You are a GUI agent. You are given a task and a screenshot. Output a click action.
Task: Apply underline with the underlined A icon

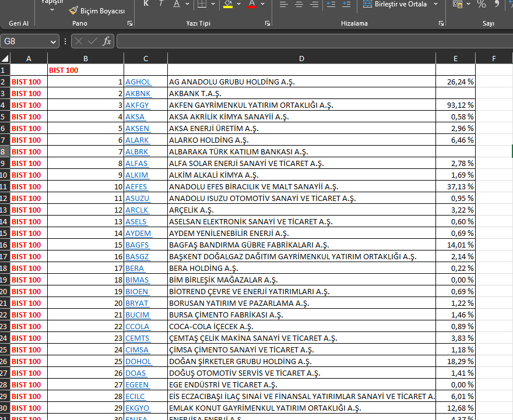177,3
